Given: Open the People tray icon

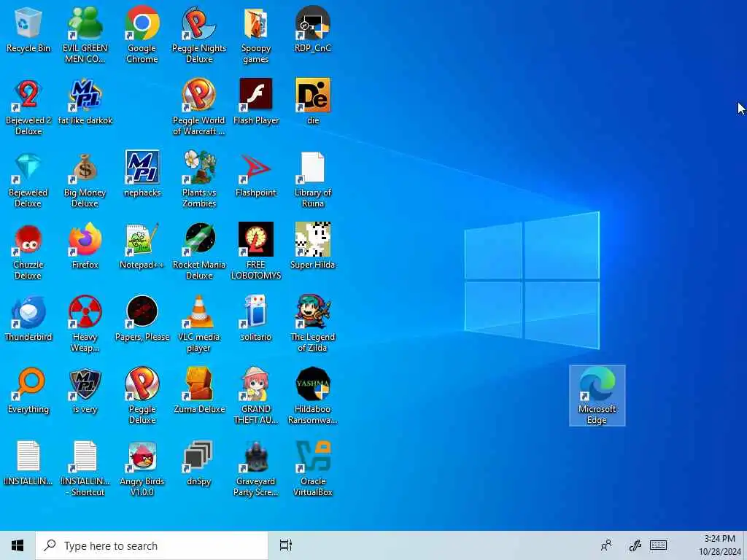Looking at the screenshot, I should click(606, 545).
